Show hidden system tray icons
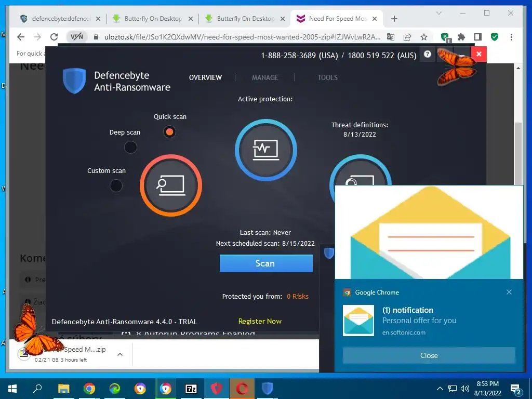 440,389
